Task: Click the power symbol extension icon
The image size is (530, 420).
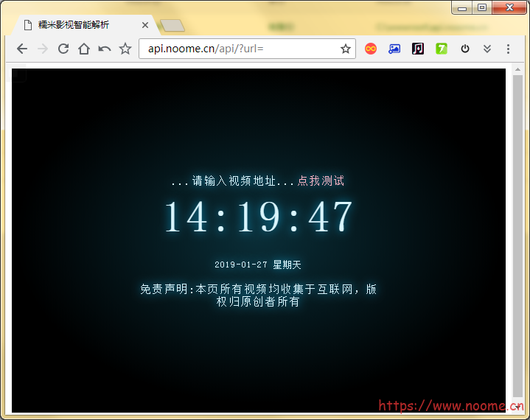Action: [x=465, y=49]
